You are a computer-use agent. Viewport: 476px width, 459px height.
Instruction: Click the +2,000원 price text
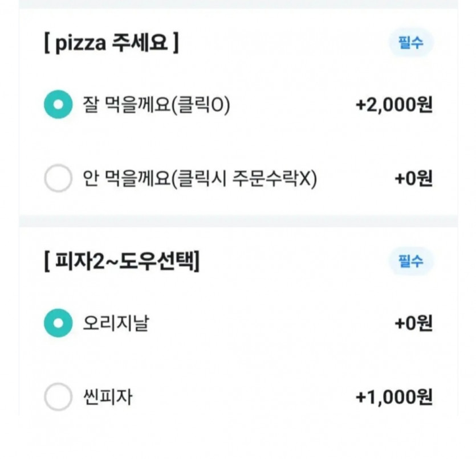[394, 105]
